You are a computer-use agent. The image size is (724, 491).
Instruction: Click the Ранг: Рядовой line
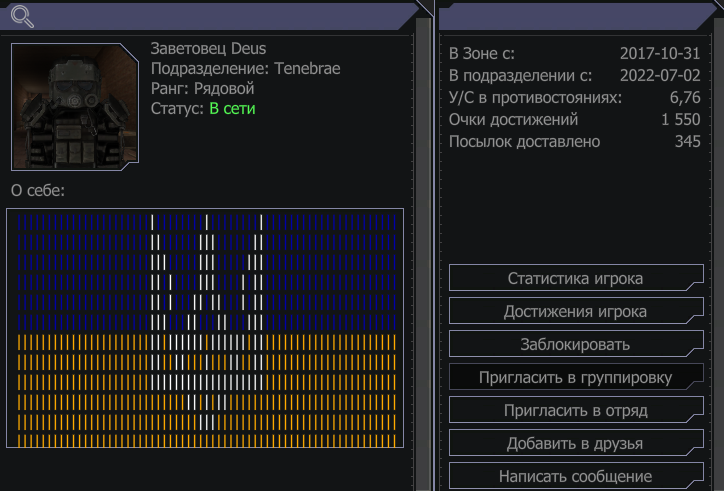pos(203,89)
